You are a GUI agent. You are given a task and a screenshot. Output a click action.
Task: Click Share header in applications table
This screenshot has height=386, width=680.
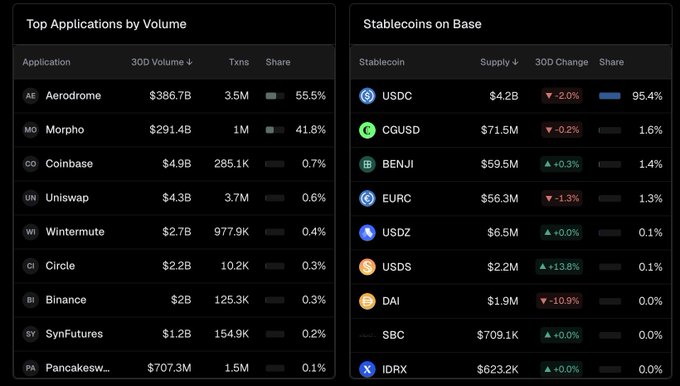point(278,62)
